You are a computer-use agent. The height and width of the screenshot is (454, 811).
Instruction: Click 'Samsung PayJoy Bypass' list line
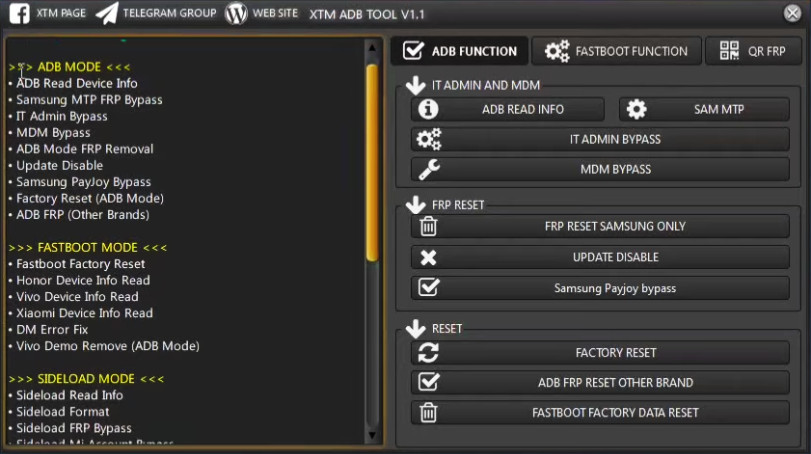pyautogui.click(x=83, y=182)
